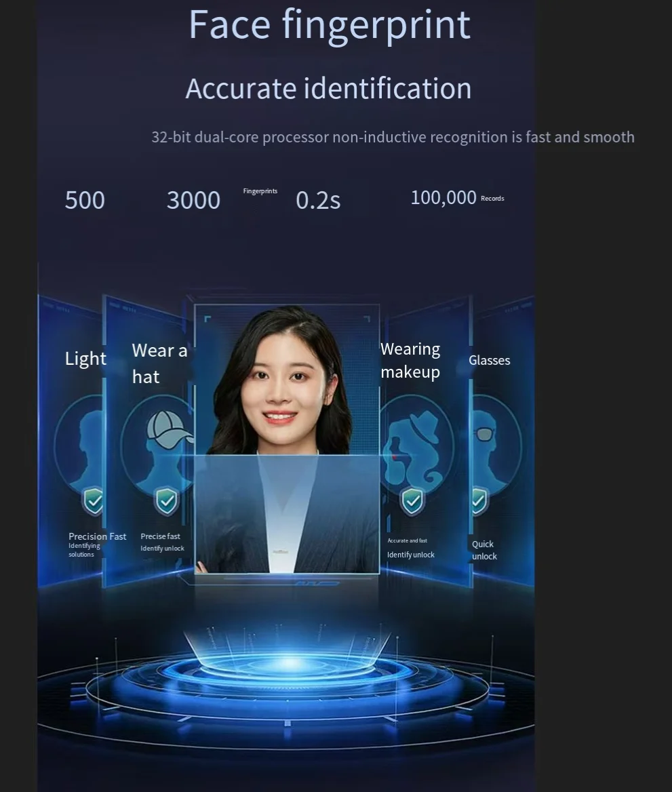The image size is (672, 792).
Task: Click the 'Identifying solutions' caption
Action: click(84, 550)
